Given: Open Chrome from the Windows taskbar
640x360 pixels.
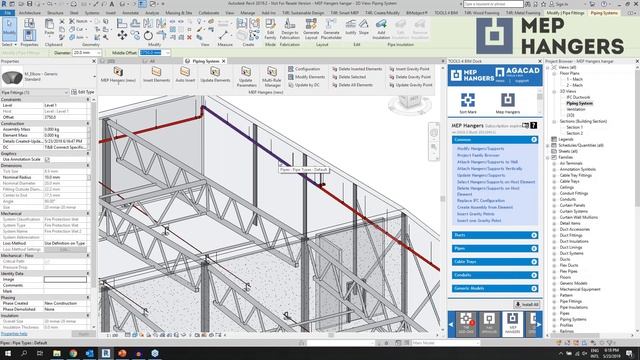Looking at the screenshot, I should [x=73, y=353].
